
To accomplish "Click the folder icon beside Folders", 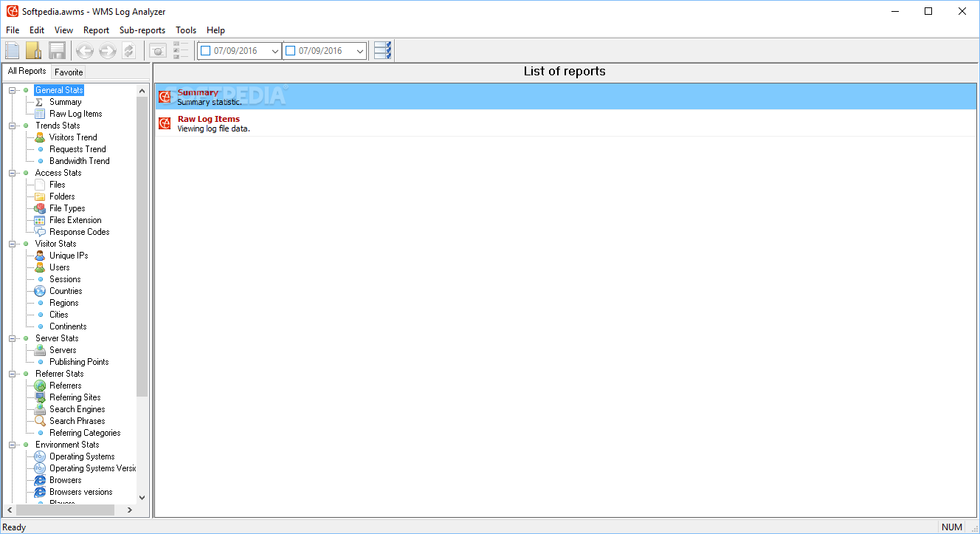I will (40, 196).
